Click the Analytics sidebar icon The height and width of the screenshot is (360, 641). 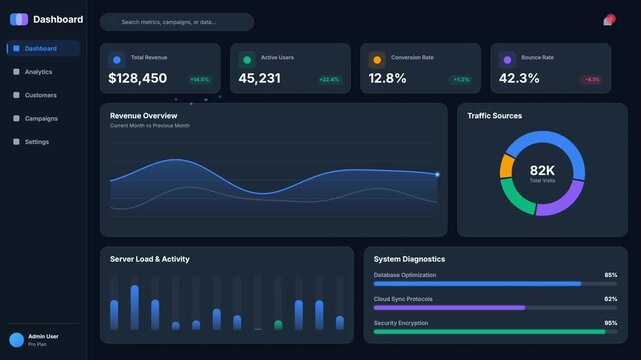coord(16,72)
